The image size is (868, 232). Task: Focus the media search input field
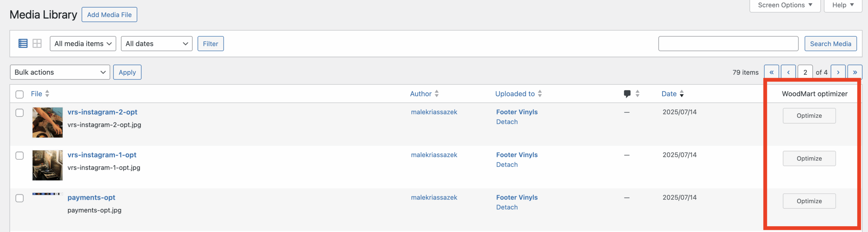tap(728, 44)
